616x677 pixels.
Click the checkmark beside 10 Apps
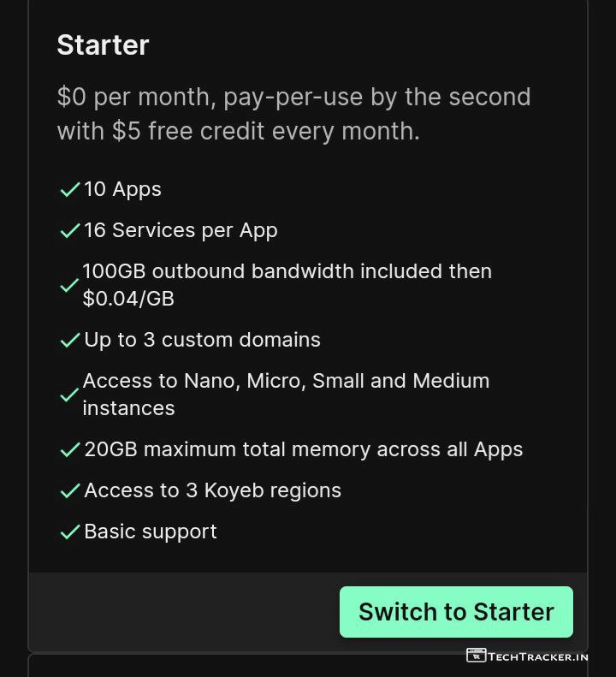[x=70, y=189]
